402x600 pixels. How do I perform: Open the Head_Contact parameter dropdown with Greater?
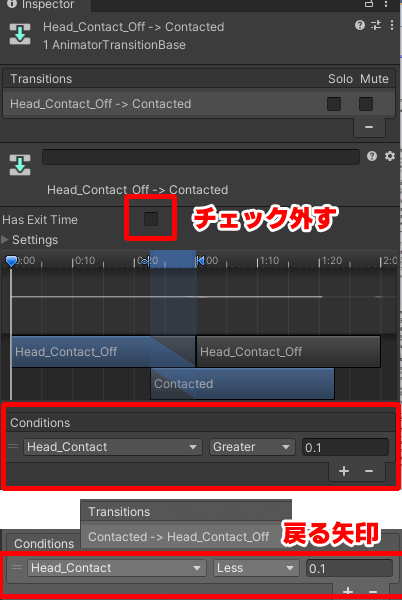tap(112, 447)
